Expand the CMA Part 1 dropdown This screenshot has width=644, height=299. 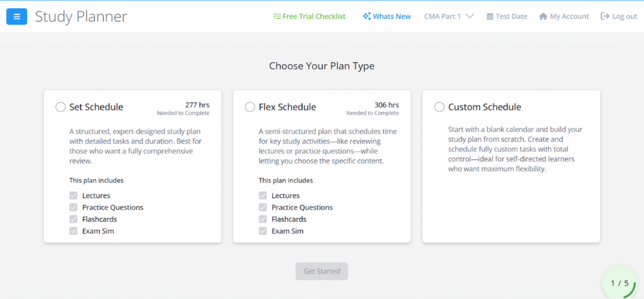(443, 16)
